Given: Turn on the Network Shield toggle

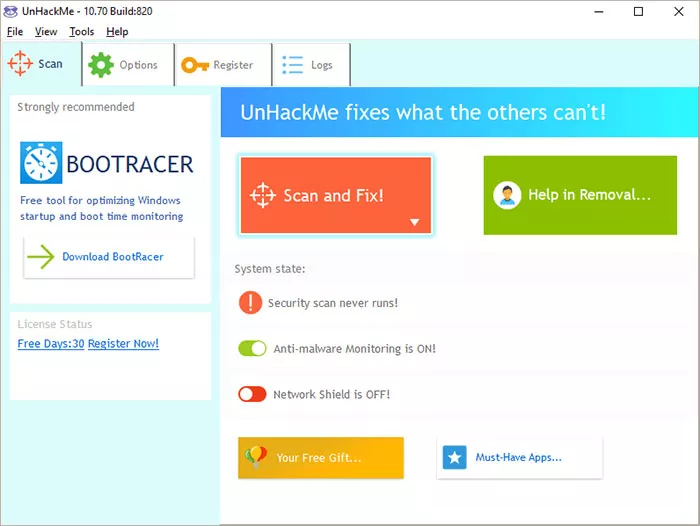Looking at the screenshot, I should pos(252,394).
